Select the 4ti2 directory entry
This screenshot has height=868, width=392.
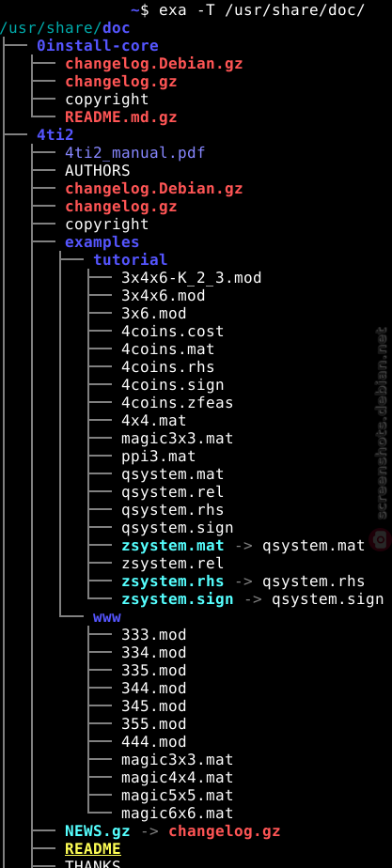(x=55, y=134)
